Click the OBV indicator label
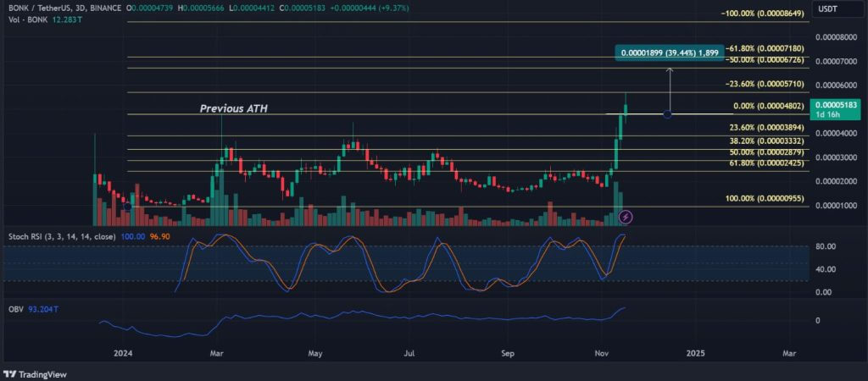The image size is (868, 381). coord(15,310)
